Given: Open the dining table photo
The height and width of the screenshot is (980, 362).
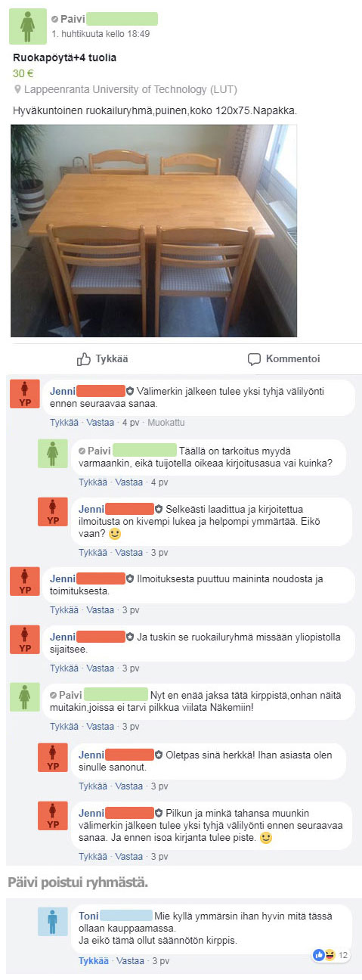Looking at the screenshot, I should pyautogui.click(x=153, y=231).
